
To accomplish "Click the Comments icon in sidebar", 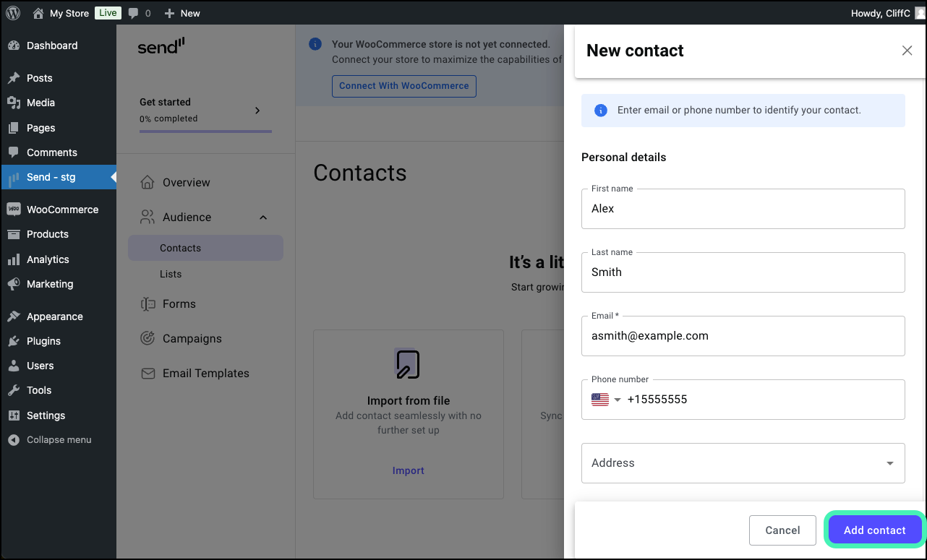I will click(14, 152).
